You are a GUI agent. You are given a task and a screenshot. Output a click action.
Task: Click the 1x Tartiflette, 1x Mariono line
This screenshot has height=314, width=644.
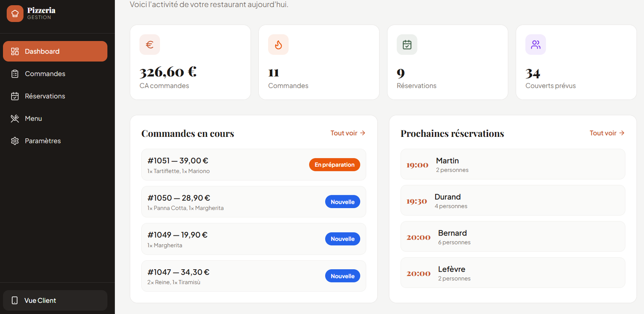178,171
